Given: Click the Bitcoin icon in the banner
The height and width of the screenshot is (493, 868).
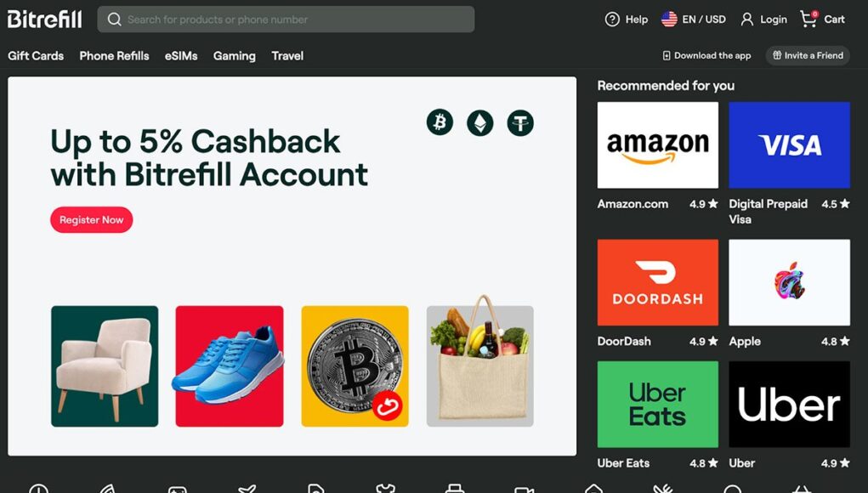Looking at the screenshot, I should point(440,122).
